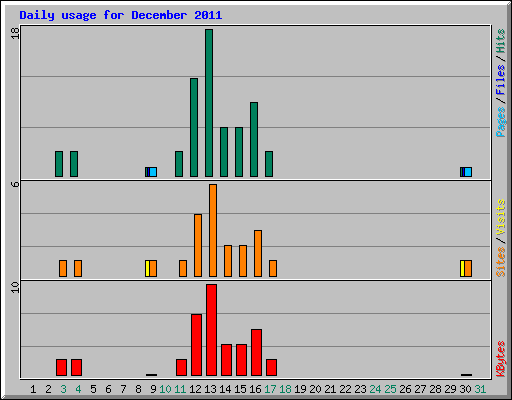Click green day label '25' on the x-axis

coord(390,389)
